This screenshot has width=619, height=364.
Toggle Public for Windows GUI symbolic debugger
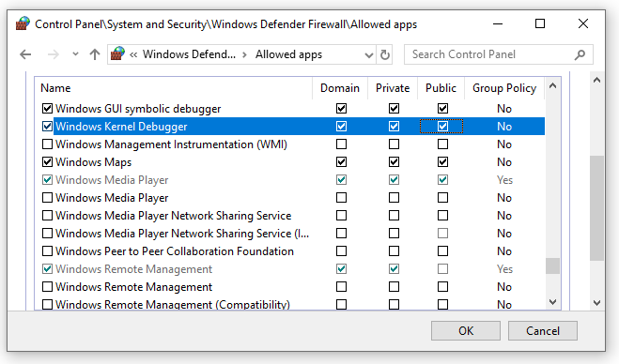[x=443, y=109]
